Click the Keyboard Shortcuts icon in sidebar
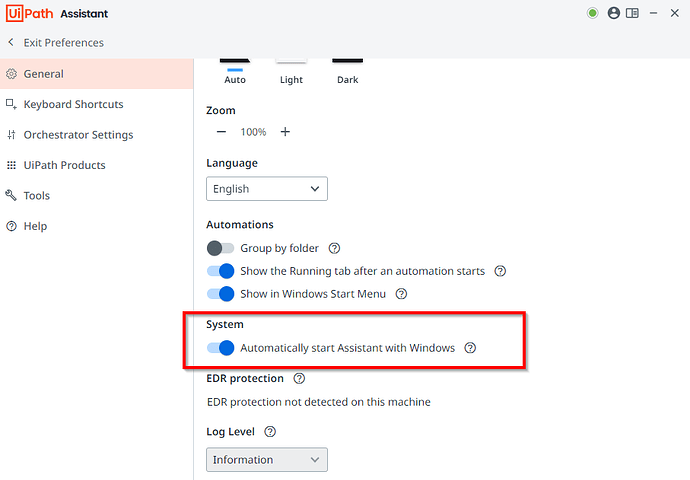The height and width of the screenshot is (480, 690). click(11, 104)
